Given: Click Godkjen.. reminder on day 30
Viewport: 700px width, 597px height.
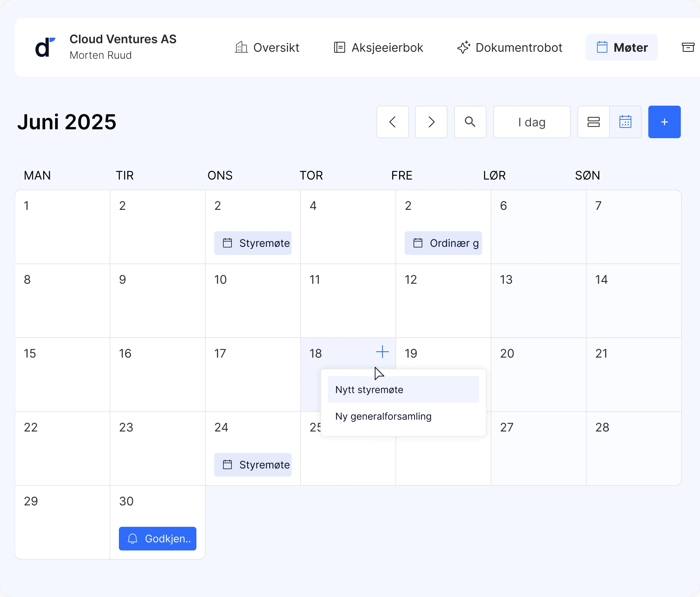Looking at the screenshot, I should [x=158, y=539].
